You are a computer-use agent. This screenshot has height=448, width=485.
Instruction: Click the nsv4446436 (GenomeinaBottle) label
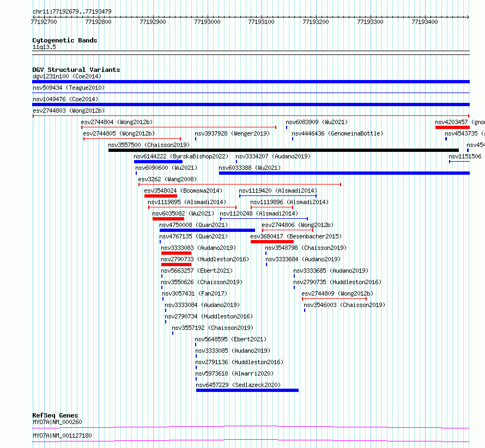coord(337,133)
